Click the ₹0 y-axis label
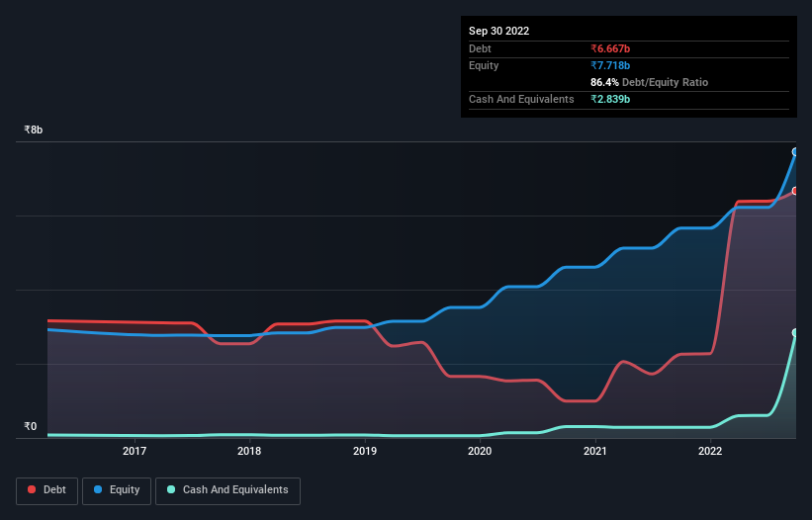The width and height of the screenshot is (812, 520). [31, 426]
